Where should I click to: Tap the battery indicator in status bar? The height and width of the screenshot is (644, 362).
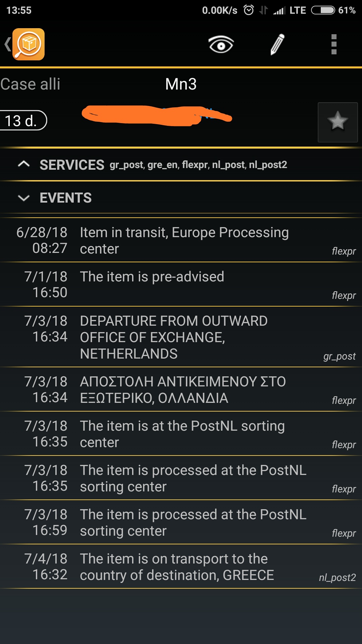pos(323,10)
